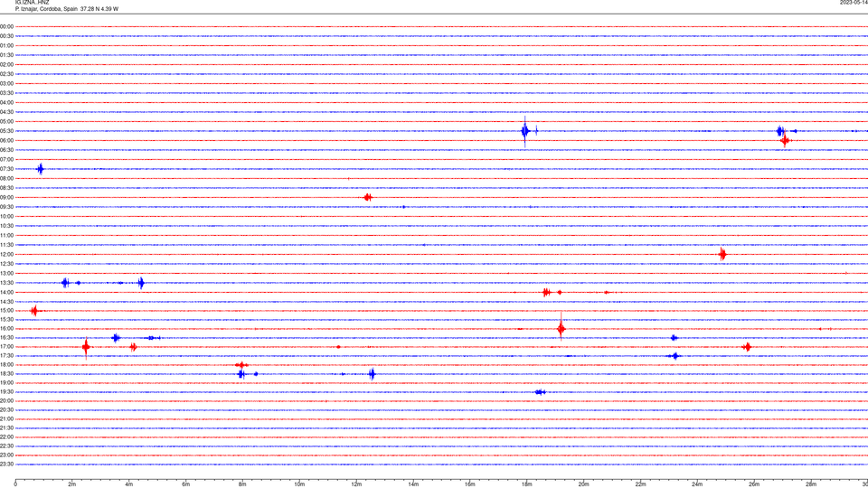Click the 14:00 trace time label
Viewport: 868px width, 488px height.
tap(6, 292)
